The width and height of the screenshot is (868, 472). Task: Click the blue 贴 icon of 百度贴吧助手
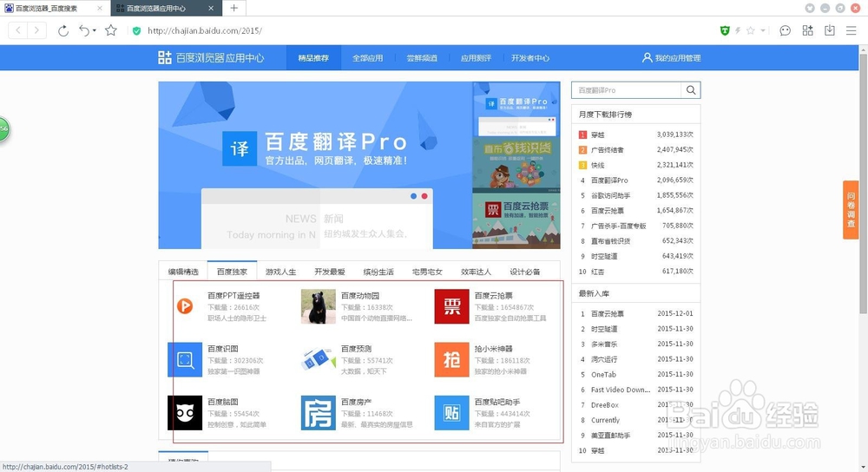pos(451,413)
